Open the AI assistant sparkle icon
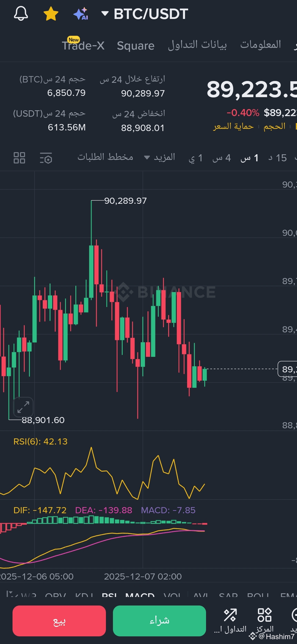Viewport: 297px width, 644px height. tap(81, 14)
